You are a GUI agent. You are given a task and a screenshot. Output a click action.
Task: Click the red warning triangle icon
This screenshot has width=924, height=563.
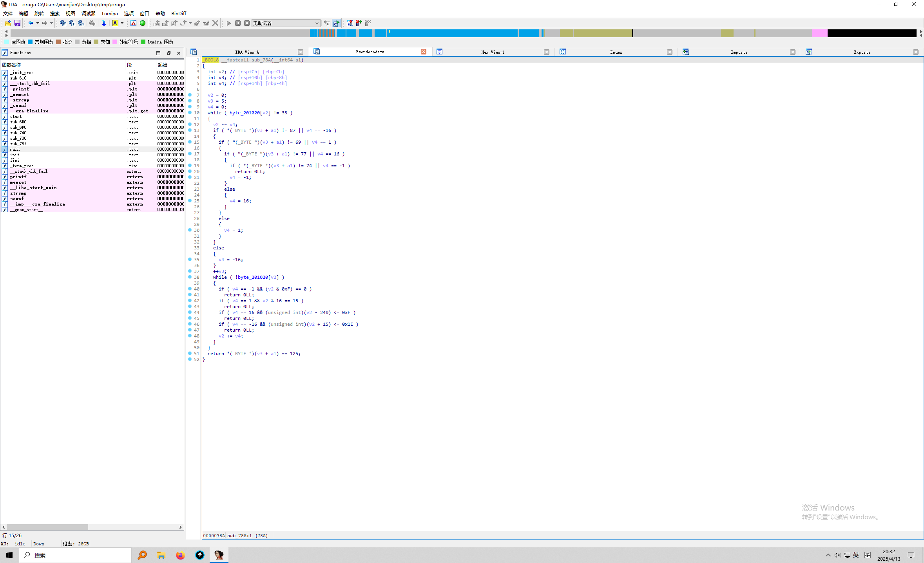click(x=134, y=23)
